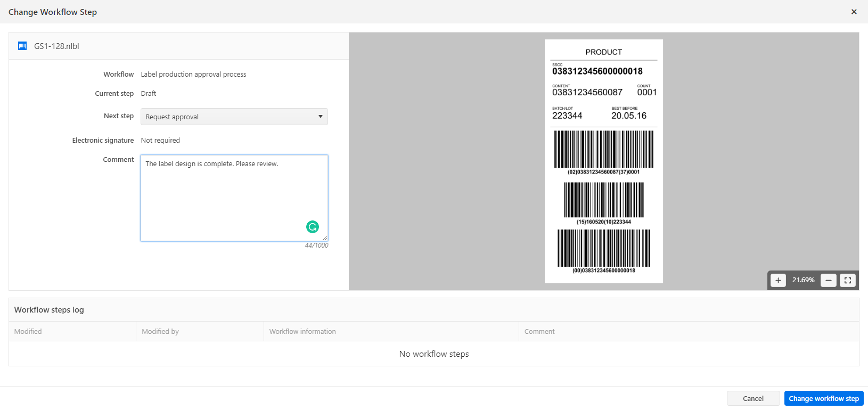Image resolution: width=868 pixels, height=410 pixels.
Task: Click the 'Current step' field label
Action: pyautogui.click(x=114, y=94)
